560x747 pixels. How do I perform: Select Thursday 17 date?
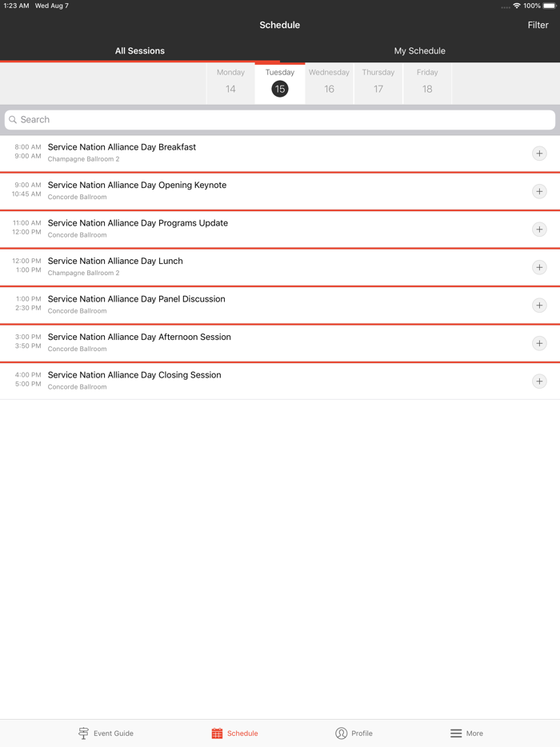pos(378,83)
